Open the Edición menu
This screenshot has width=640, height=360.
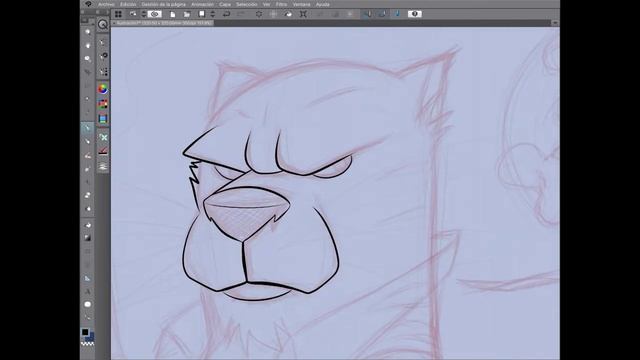click(x=128, y=4)
